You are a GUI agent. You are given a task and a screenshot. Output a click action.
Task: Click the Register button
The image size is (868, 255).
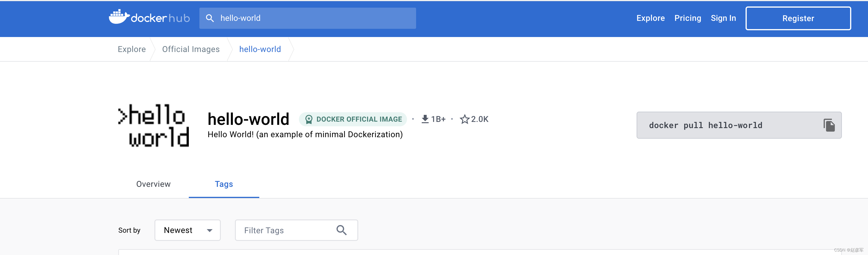798,18
